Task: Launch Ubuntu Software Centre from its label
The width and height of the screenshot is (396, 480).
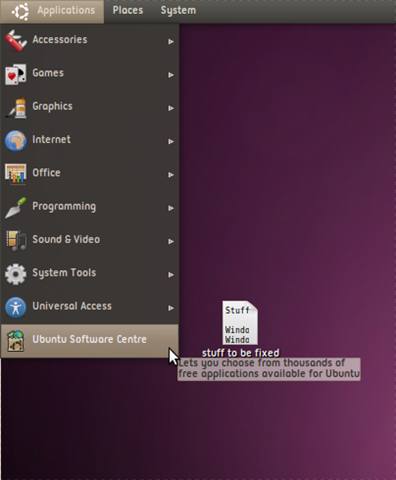Action: 89,339
